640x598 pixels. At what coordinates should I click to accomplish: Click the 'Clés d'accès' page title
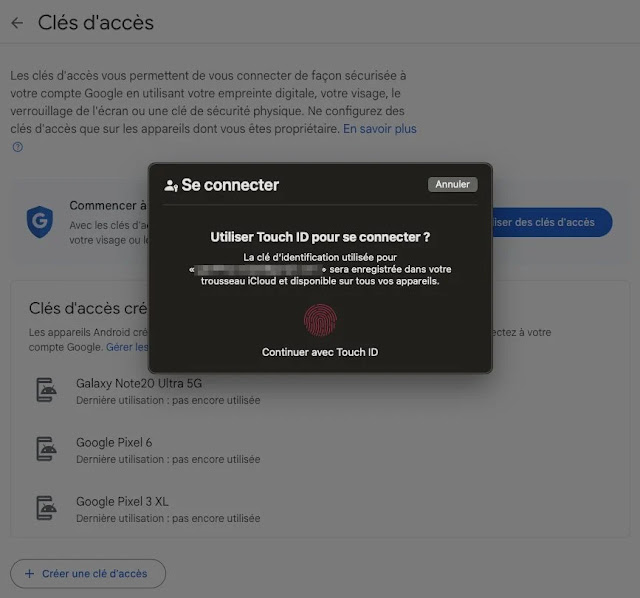(x=96, y=23)
